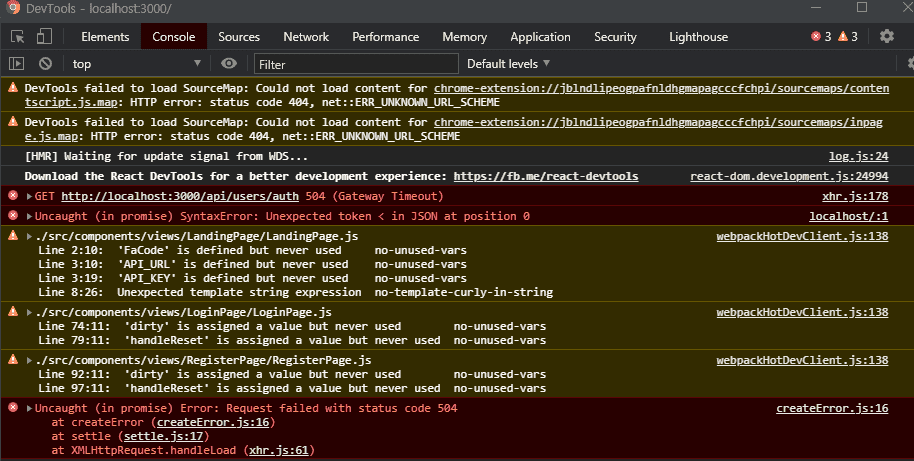Activate the inspect element picker icon
Viewport: 914px width, 461px height.
point(17,37)
